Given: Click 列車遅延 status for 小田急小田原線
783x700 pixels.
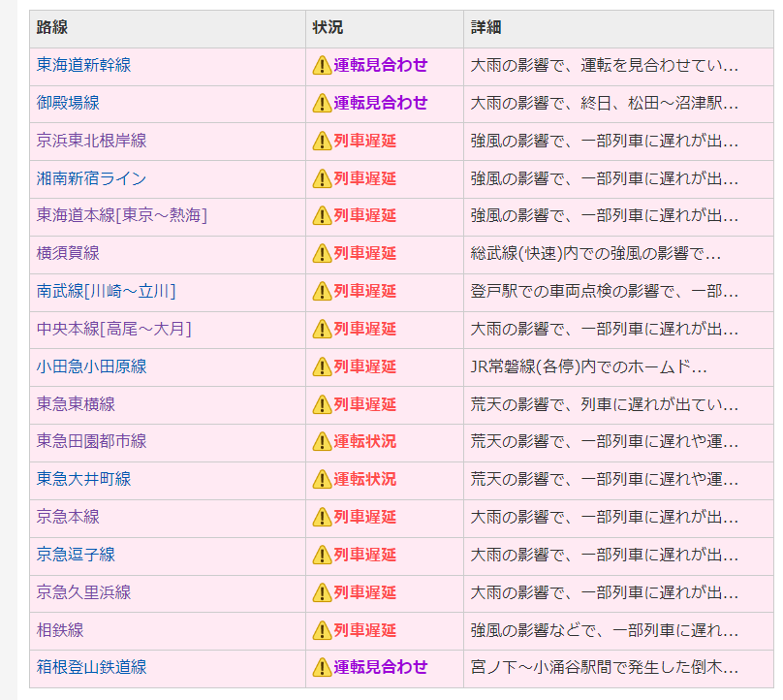Looking at the screenshot, I should click(x=365, y=366).
